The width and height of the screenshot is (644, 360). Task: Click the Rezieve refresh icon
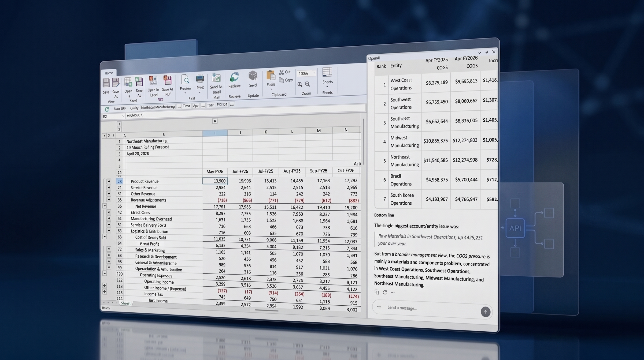click(x=234, y=77)
